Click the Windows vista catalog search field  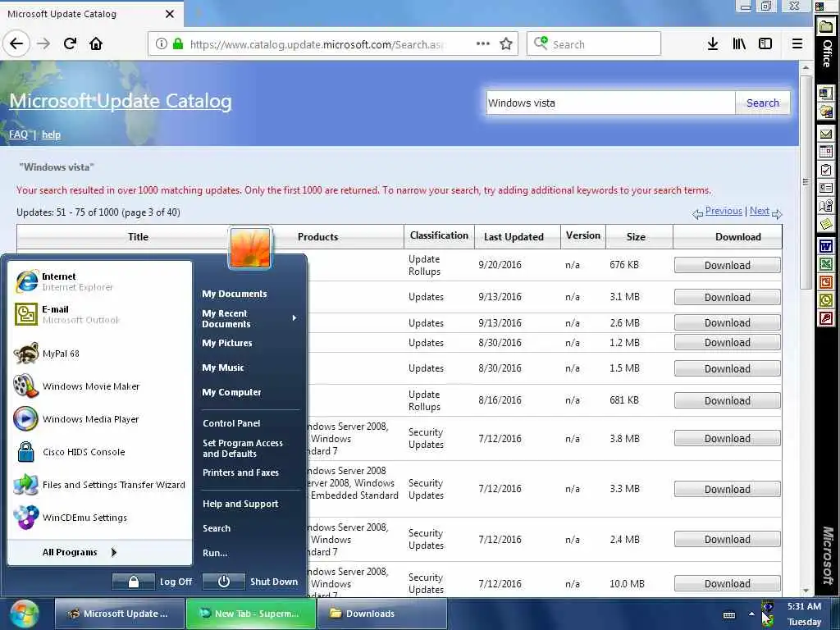(x=610, y=103)
